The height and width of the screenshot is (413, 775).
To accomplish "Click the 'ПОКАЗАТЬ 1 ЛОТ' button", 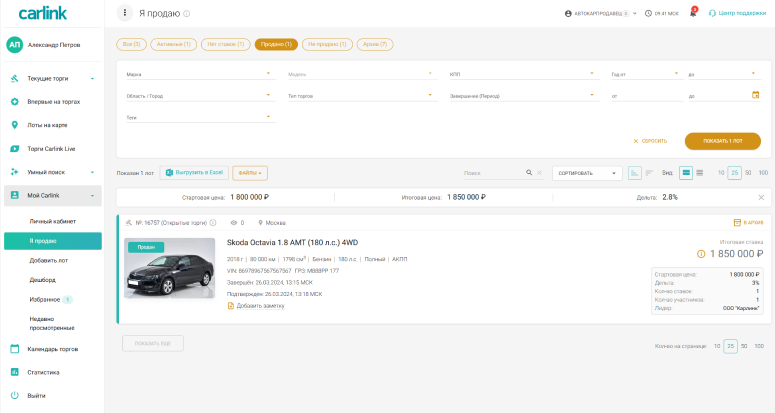I will click(722, 141).
